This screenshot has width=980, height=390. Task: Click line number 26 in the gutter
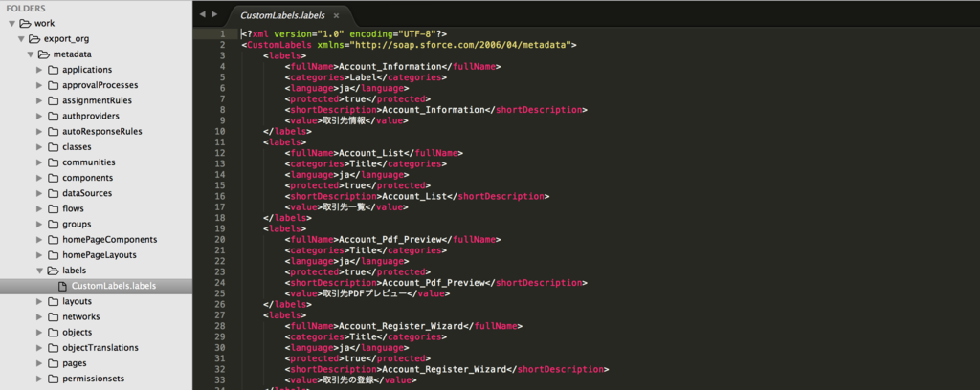[x=219, y=305]
